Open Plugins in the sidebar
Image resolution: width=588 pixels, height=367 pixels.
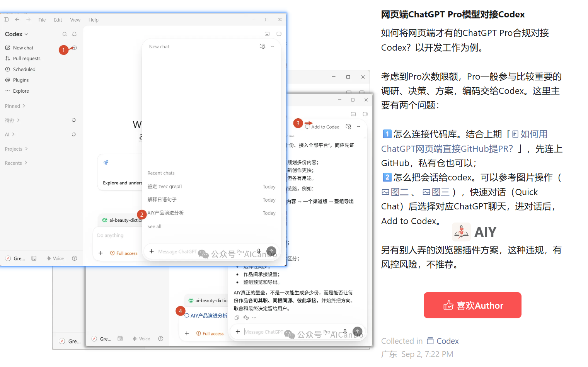click(x=17, y=80)
